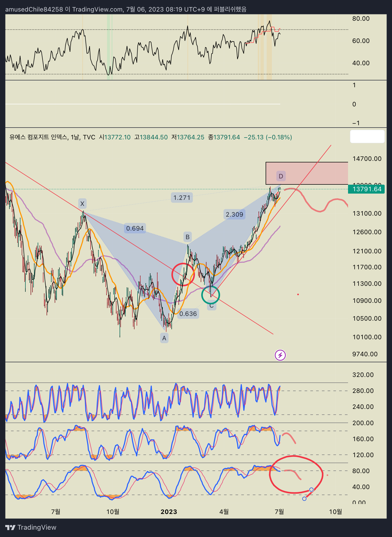Click the open value 시13772.10
The width and height of the screenshot is (392, 537).
(x=115, y=137)
